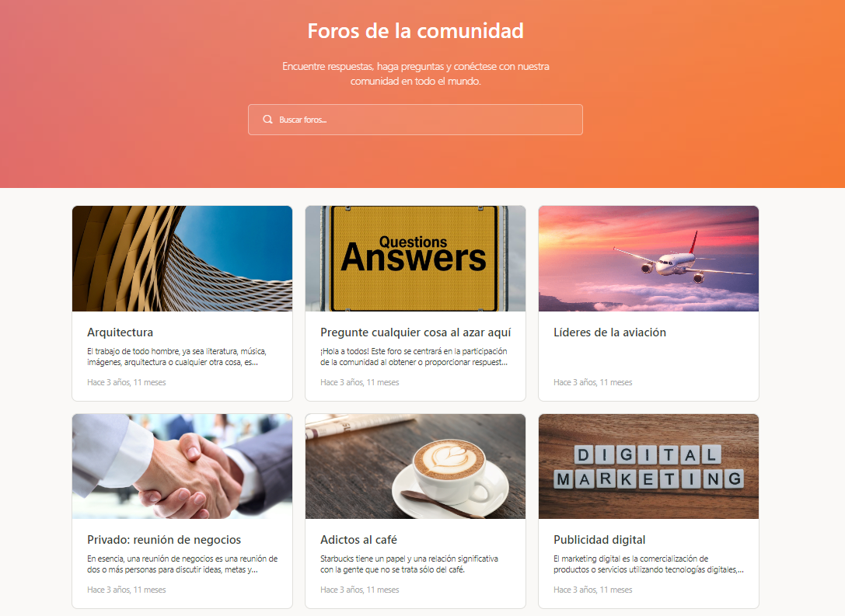The image size is (845, 616).
Task: Click the Foros de la comunidad heading
Action: (x=415, y=31)
